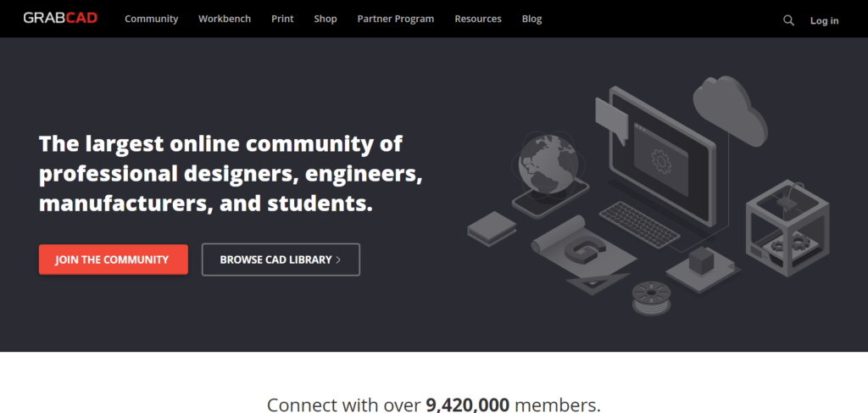The height and width of the screenshot is (413, 868).
Task: Open Partner Program page
Action: pos(395,19)
